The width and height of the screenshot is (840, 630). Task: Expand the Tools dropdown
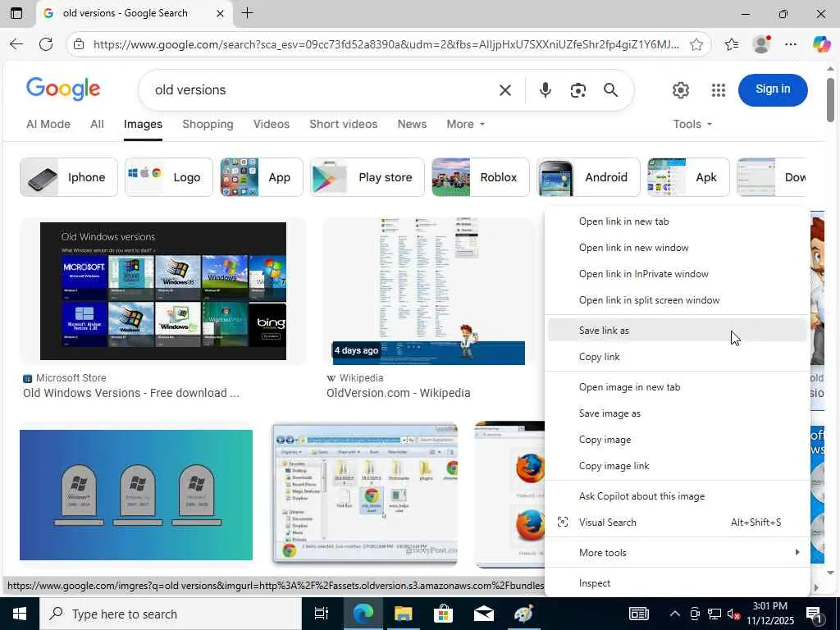(x=692, y=125)
